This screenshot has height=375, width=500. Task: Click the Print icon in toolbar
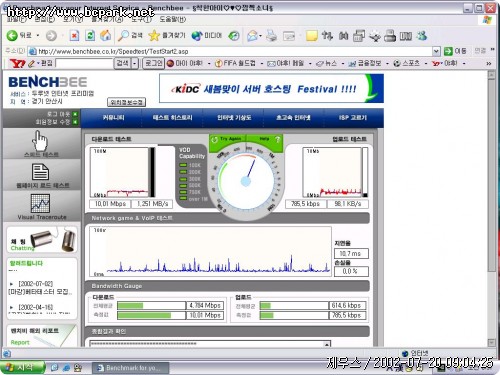[272, 35]
